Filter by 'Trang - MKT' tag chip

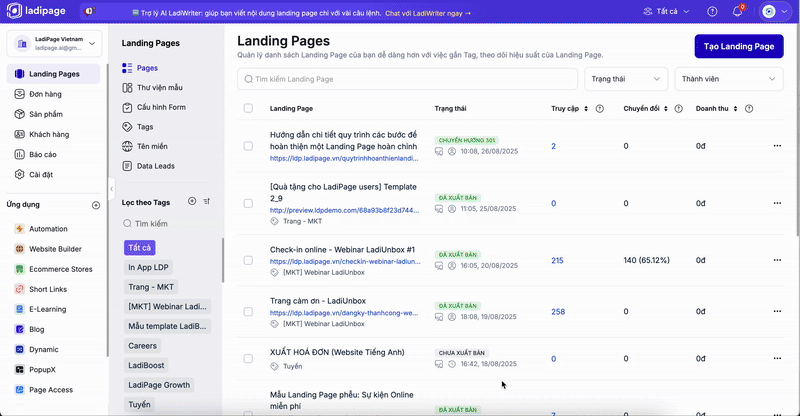(x=151, y=287)
